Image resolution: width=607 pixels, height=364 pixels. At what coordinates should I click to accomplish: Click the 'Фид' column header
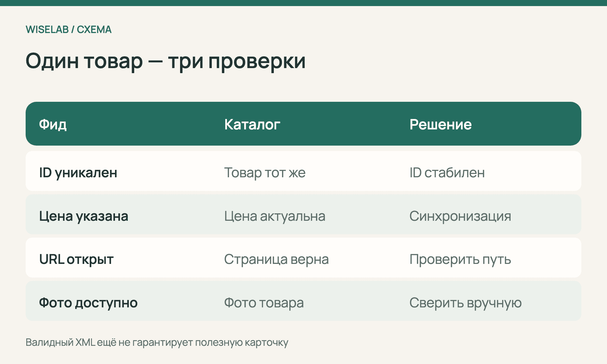coord(53,124)
